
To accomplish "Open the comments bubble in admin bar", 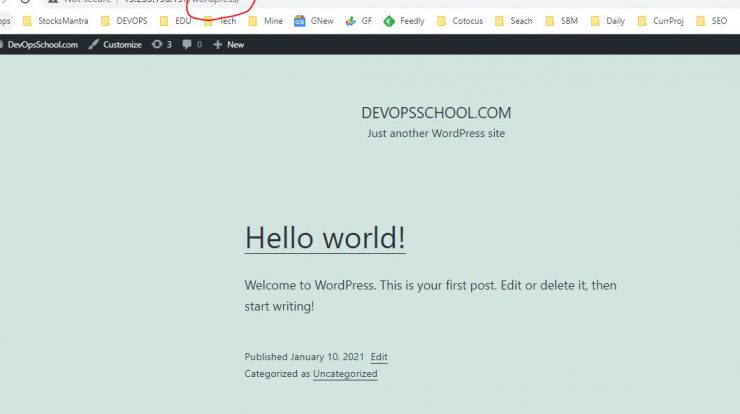I will click(x=192, y=44).
